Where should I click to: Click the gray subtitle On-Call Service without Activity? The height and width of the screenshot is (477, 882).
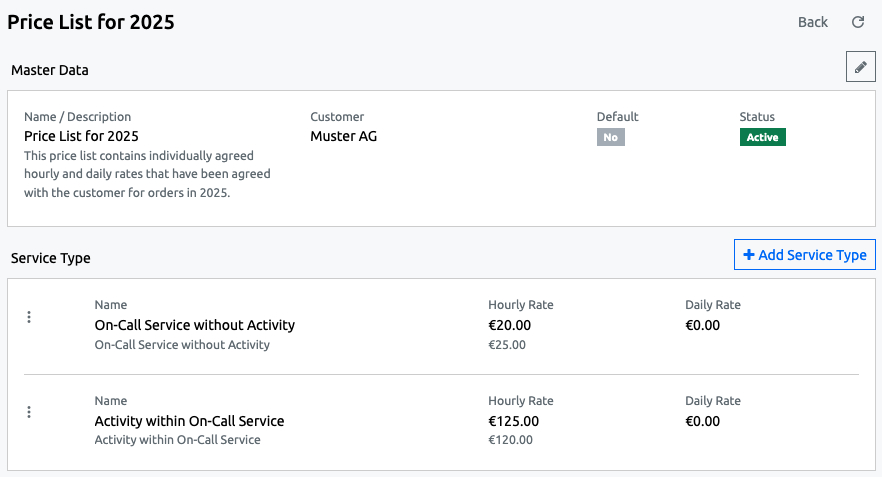(182, 345)
